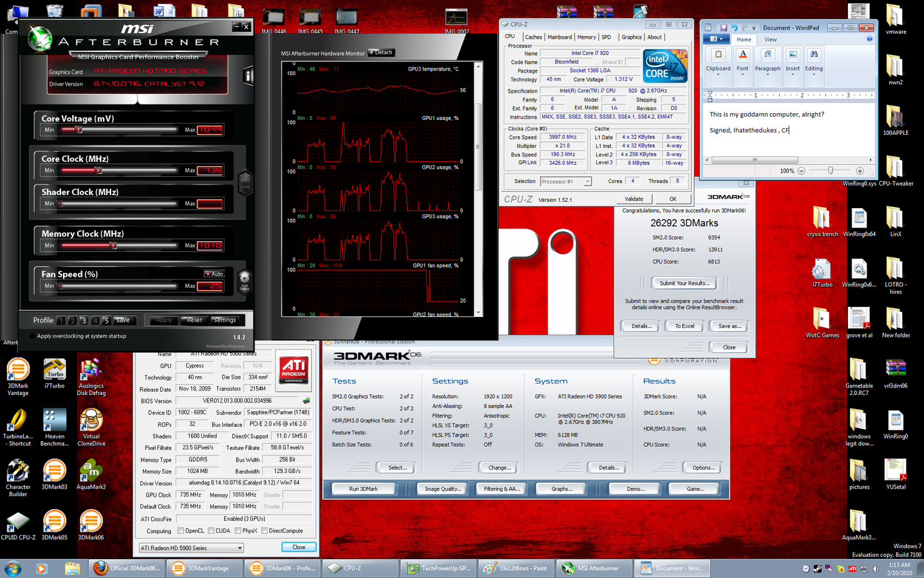Click the Core Voltage max value field

click(210, 130)
